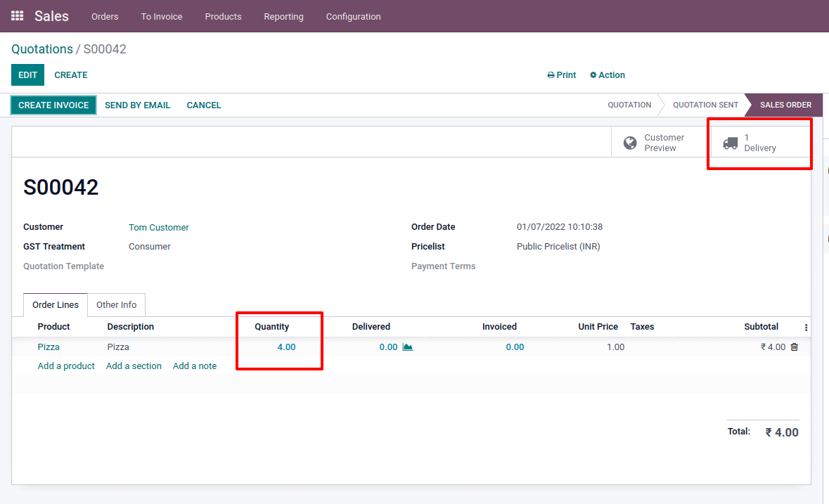829x504 pixels.
Task: Click Add a section link
Action: pos(134,366)
